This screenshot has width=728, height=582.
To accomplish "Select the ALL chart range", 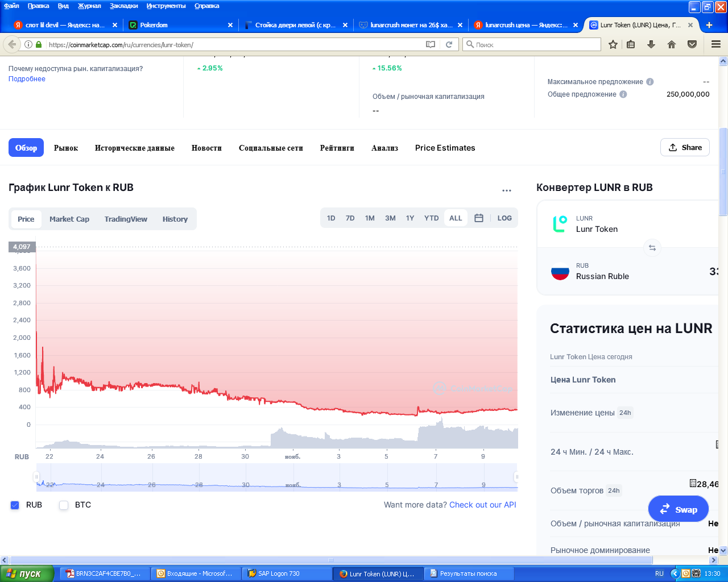I will (x=456, y=218).
